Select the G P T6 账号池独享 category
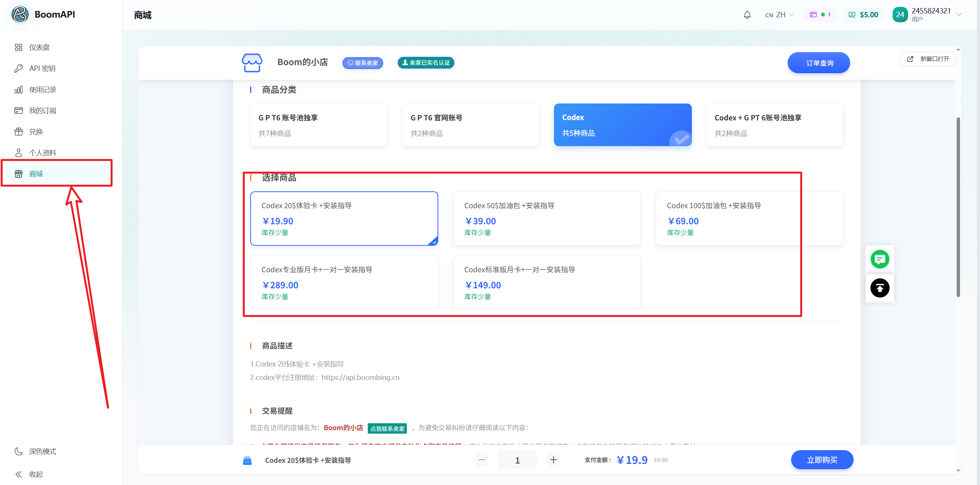 coord(318,125)
